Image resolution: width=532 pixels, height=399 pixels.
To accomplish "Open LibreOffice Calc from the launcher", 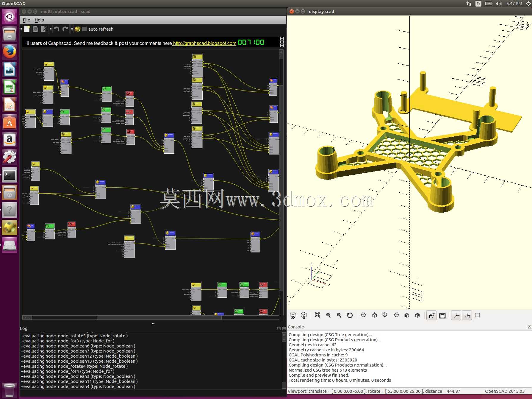I will click(x=10, y=87).
